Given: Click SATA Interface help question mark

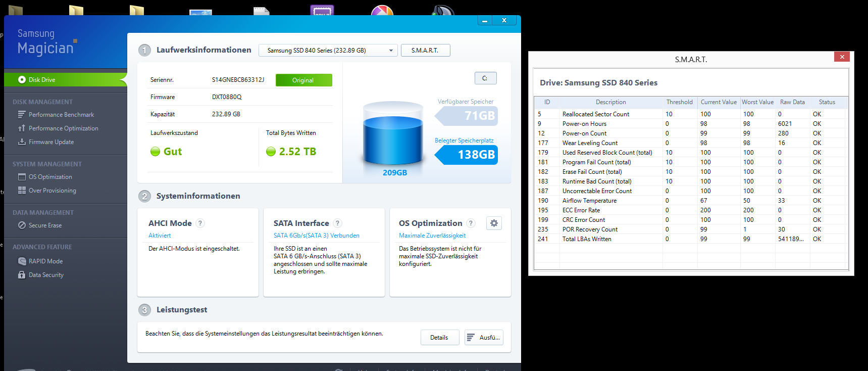Looking at the screenshot, I should click(x=338, y=223).
